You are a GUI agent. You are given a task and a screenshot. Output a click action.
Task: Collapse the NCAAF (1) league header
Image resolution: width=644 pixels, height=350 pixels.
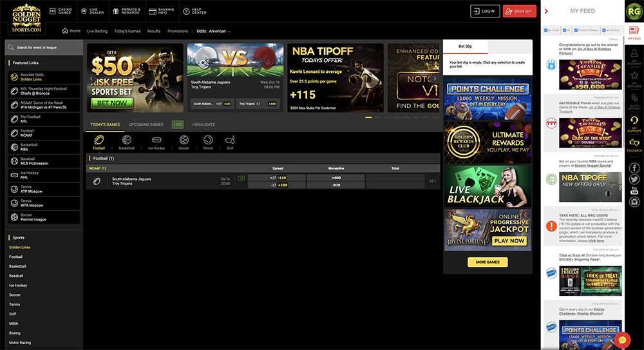[263, 168]
